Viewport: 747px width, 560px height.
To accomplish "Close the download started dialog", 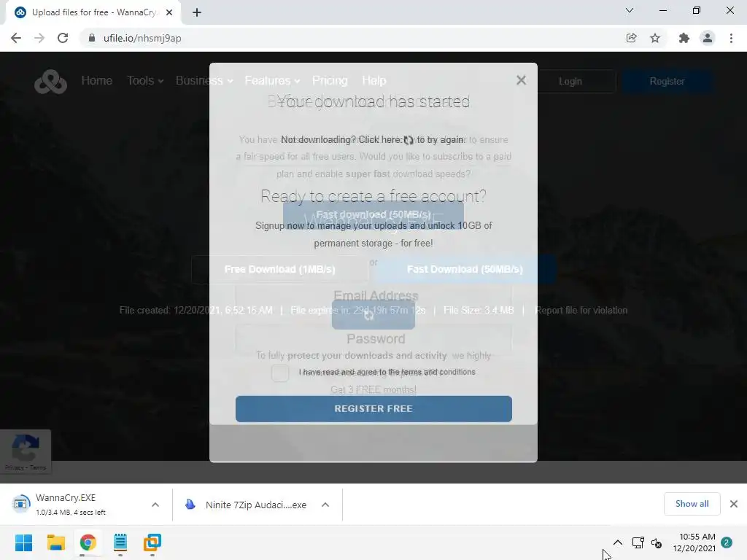I will click(521, 80).
